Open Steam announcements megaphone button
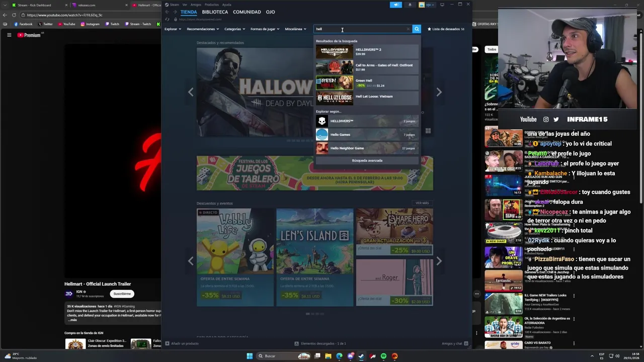Image resolution: width=644 pixels, height=362 pixels. [395, 5]
